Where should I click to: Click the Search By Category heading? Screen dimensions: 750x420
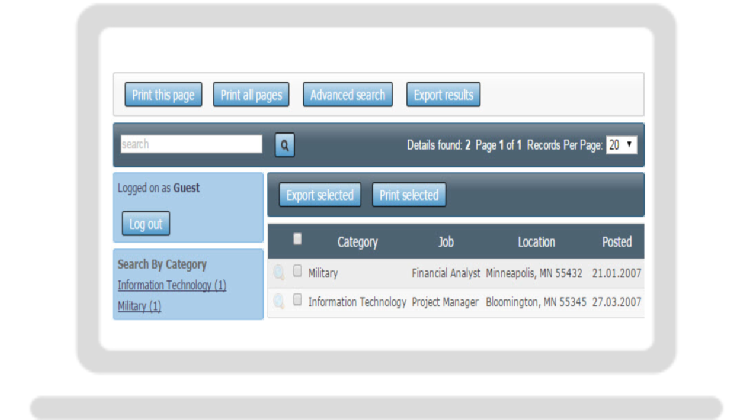(162, 265)
